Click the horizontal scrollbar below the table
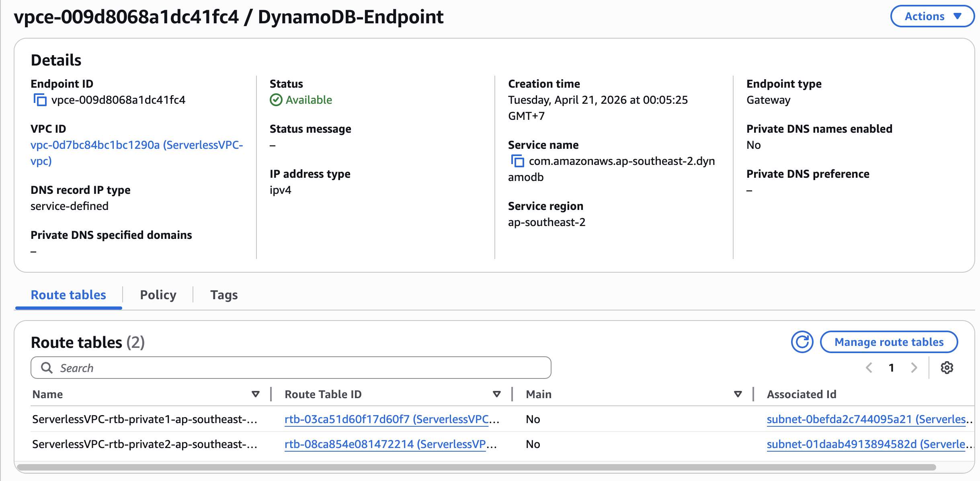980x481 pixels. 482,467
